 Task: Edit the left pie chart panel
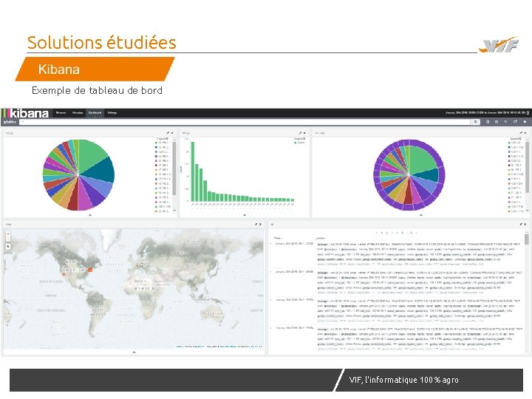(168, 133)
